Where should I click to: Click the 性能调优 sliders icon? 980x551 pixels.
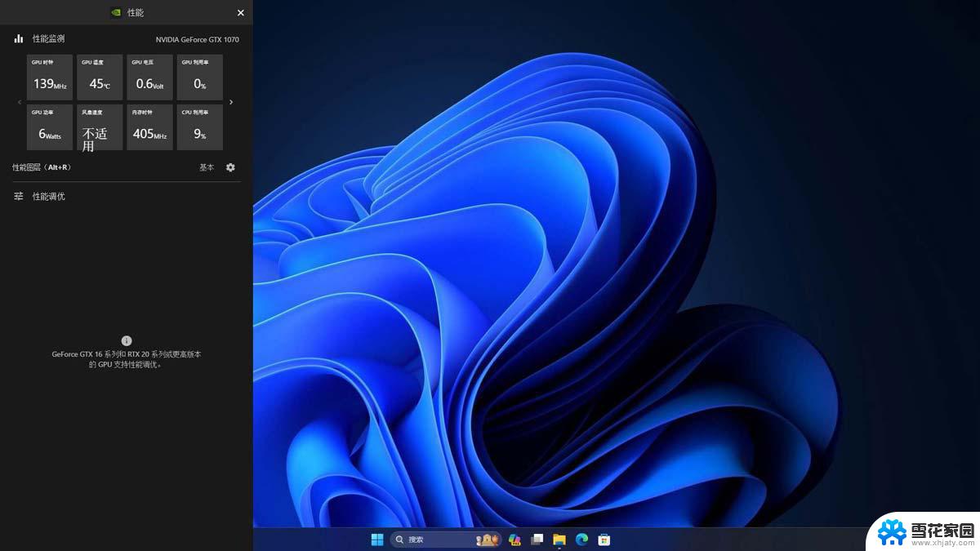[19, 197]
